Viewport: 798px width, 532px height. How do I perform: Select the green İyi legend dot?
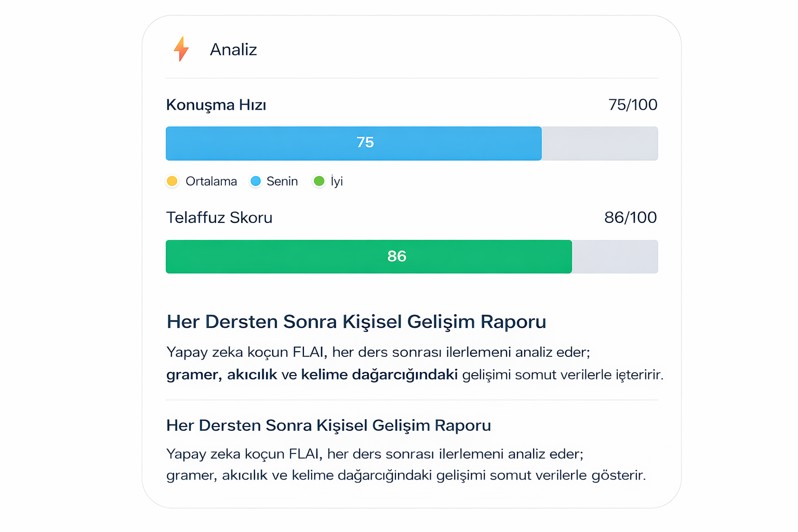320,181
